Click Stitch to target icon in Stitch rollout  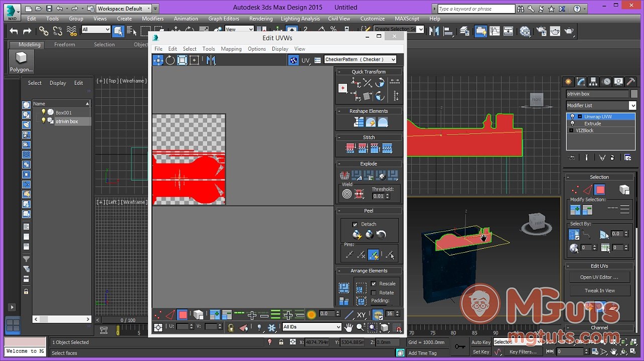pos(351,148)
